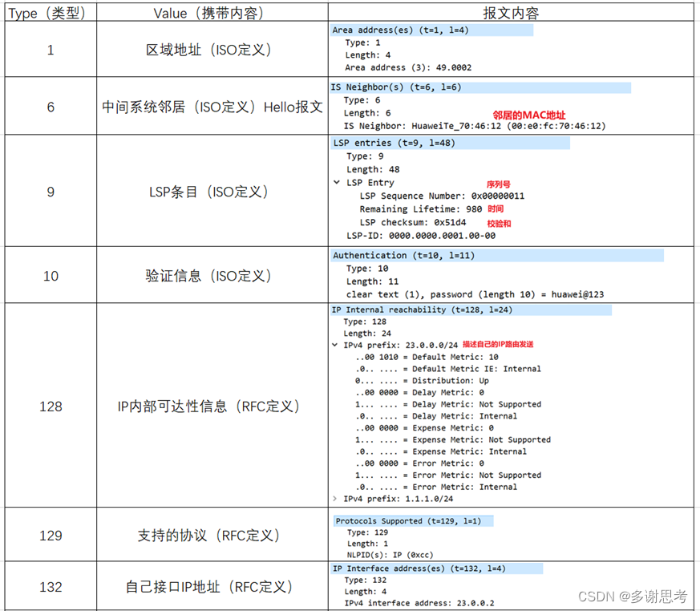Select IP Internal reachability (t=128, l=24) header

pyautogui.click(x=471, y=310)
